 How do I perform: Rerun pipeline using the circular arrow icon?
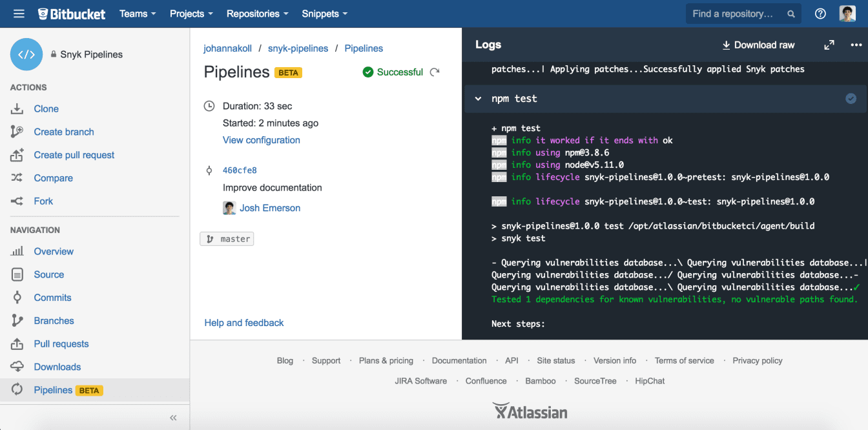[x=435, y=72]
